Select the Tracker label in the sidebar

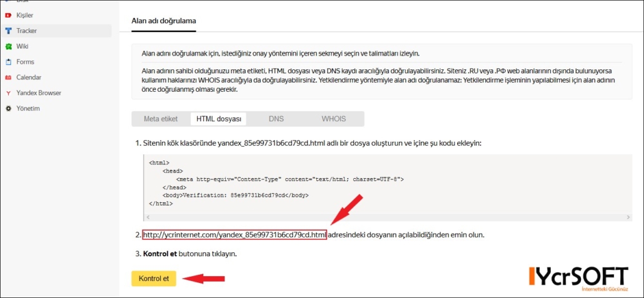(x=27, y=31)
